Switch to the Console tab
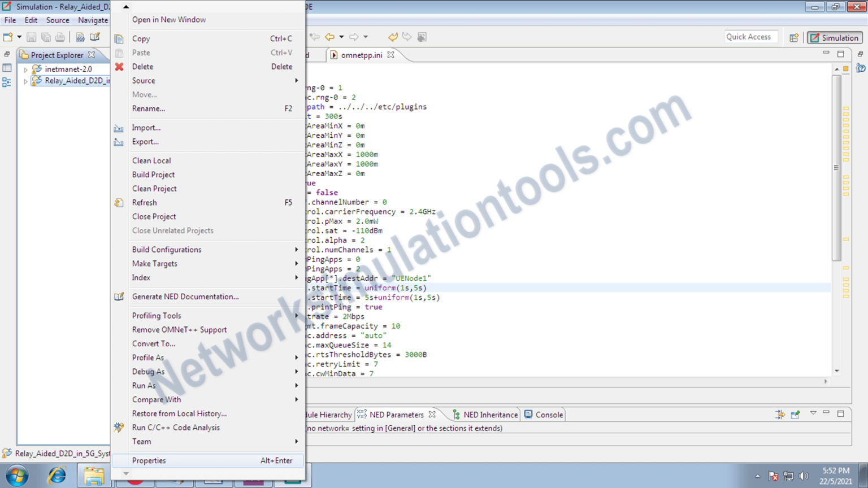This screenshot has width=868, height=488. click(x=548, y=414)
